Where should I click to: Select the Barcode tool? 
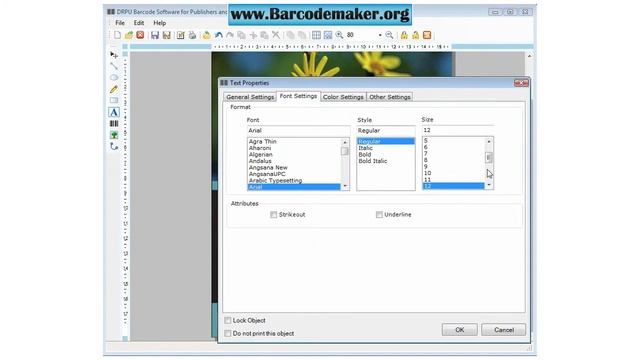point(114,123)
